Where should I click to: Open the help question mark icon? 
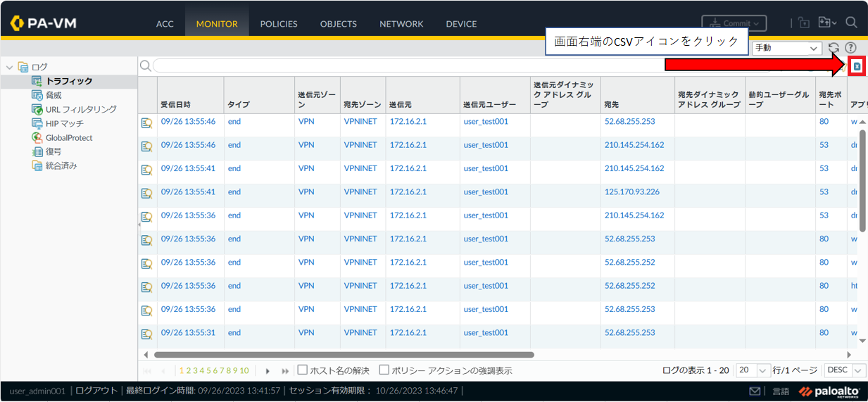[850, 48]
